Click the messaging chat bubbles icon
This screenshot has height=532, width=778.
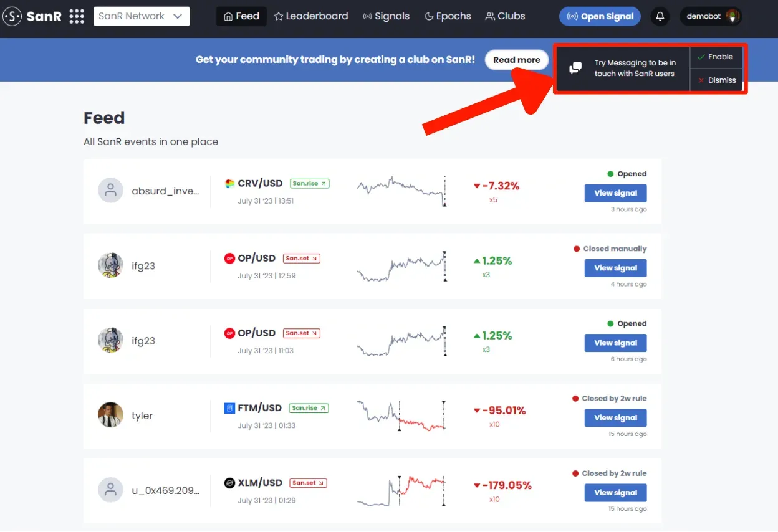pos(576,68)
